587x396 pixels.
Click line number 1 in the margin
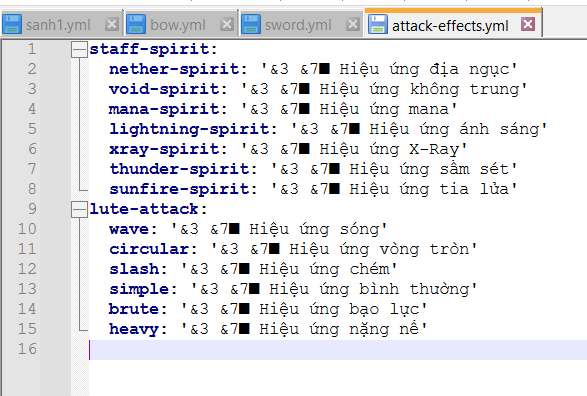[32, 49]
